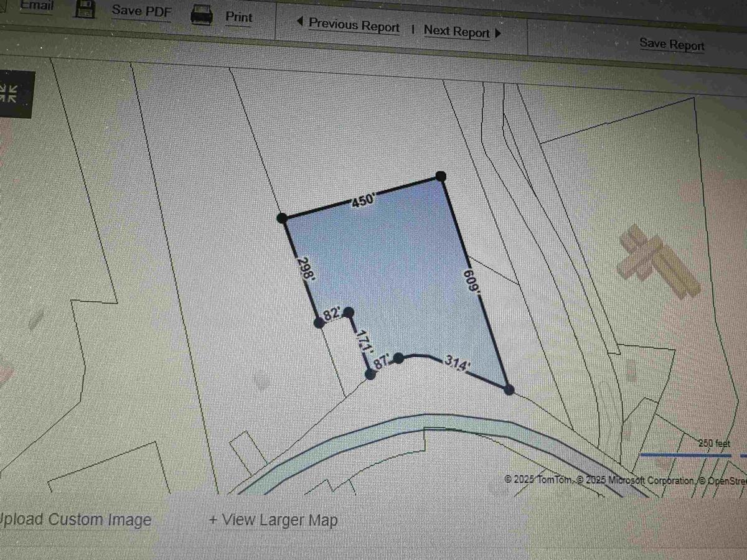Screen dimensions: 747x560
Task: Click the right arrow beside Next Report
Action: [x=497, y=34]
